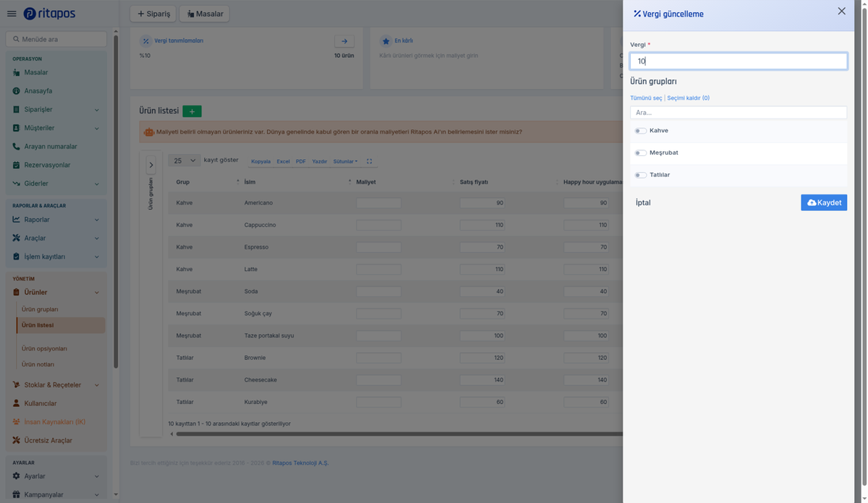Open Ürün notları submenu item

(x=38, y=364)
